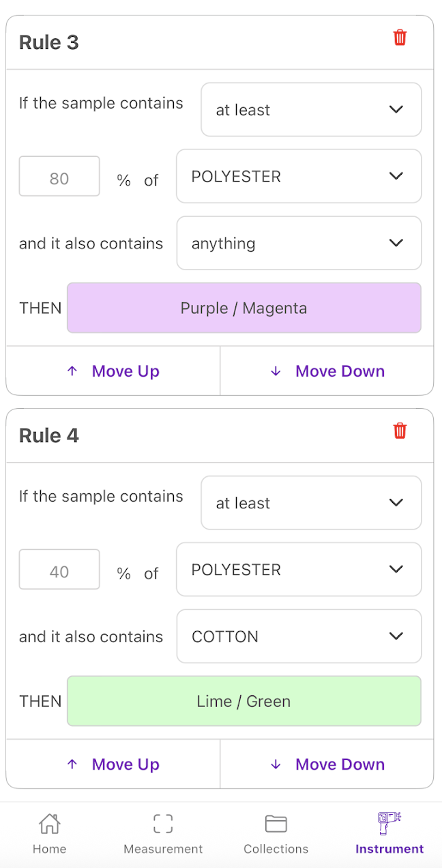Open Rule 3 'at least' condition dropdown
Viewport: 442px width, 868px height.
pos(311,110)
